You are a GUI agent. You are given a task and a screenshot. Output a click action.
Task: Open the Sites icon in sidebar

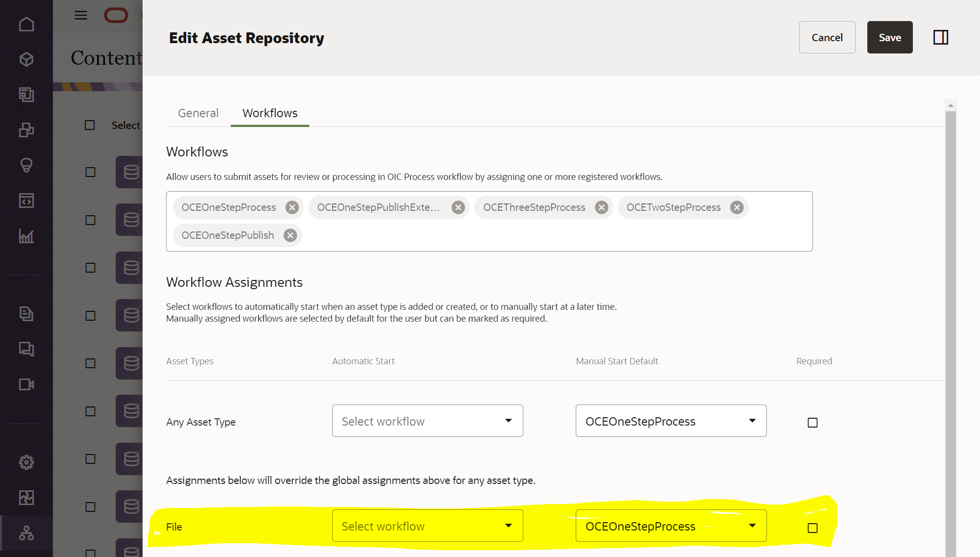(x=26, y=95)
